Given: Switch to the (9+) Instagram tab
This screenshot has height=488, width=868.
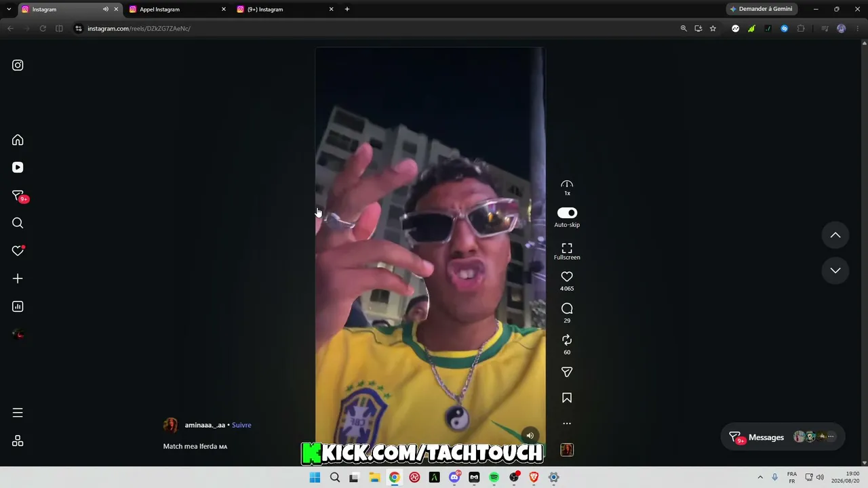Looking at the screenshot, I should [285, 9].
